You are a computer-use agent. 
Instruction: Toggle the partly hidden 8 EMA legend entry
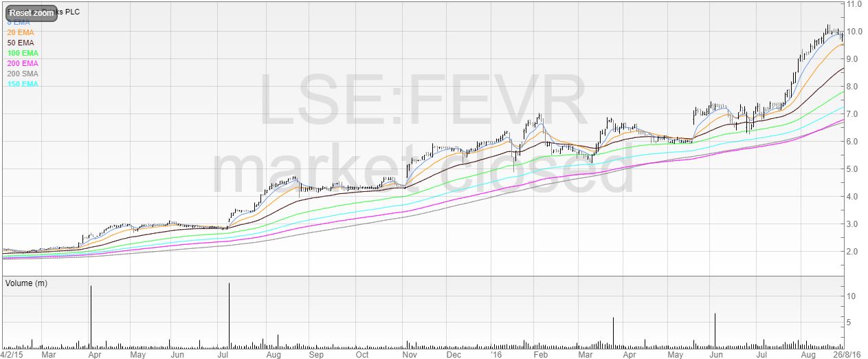tap(19, 23)
